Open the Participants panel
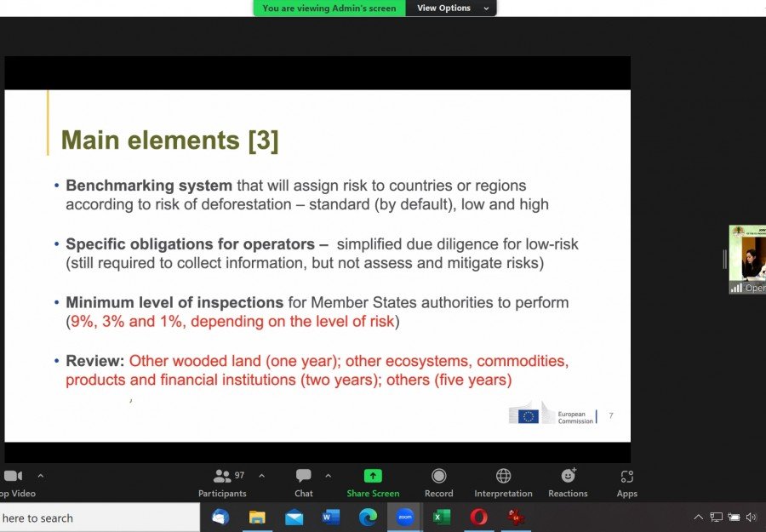Viewport: 766px width, 532px height. (x=222, y=483)
